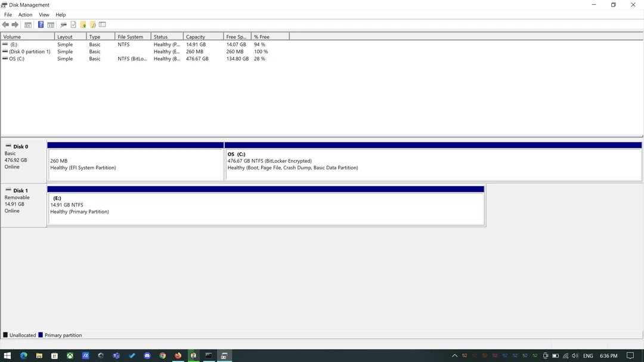
Task: Sort by the Status column header
Action: (x=167, y=36)
